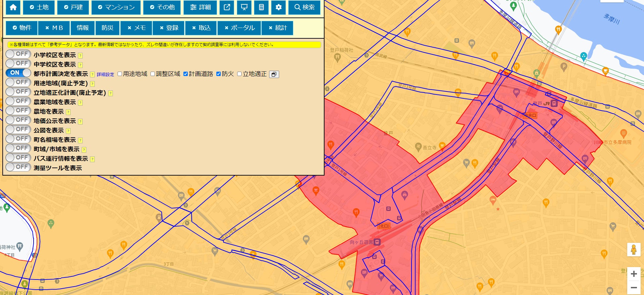Open the gear settings button

tap(278, 7)
